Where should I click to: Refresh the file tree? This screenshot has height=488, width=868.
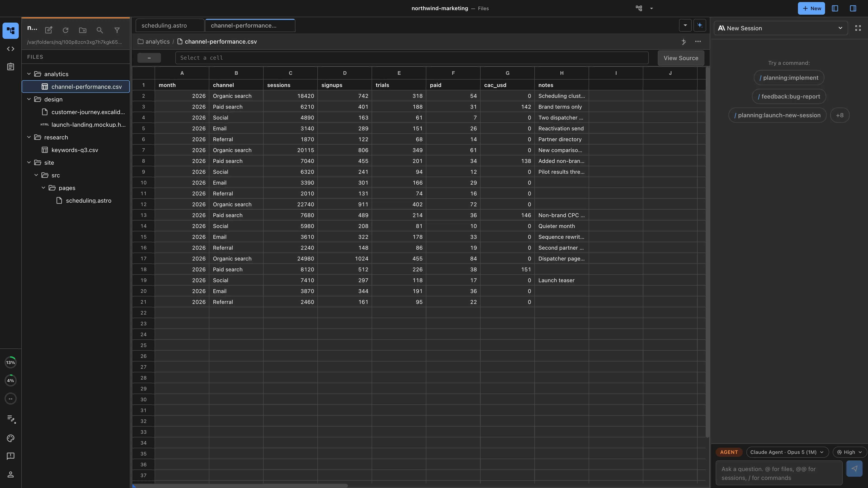pyautogui.click(x=66, y=30)
